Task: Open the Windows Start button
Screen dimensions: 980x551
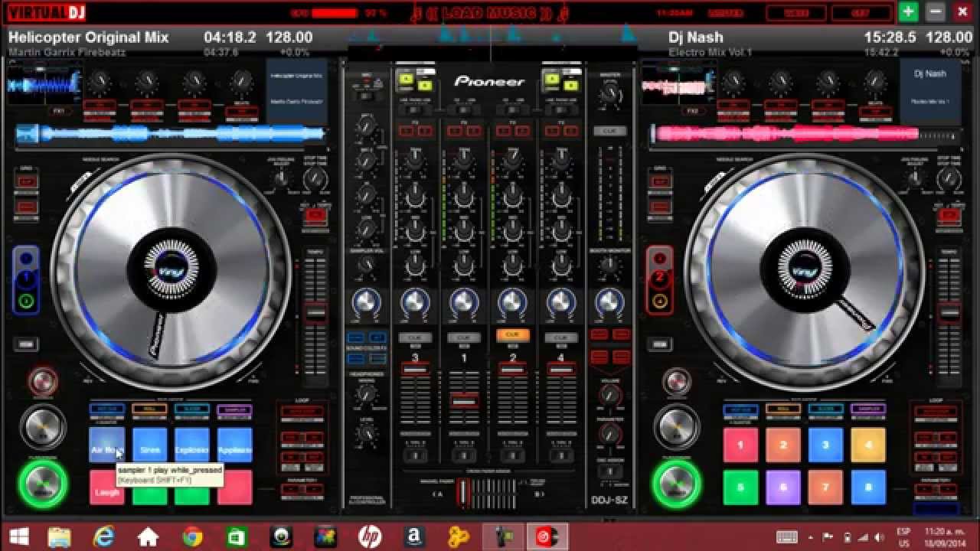Action: 19,536
